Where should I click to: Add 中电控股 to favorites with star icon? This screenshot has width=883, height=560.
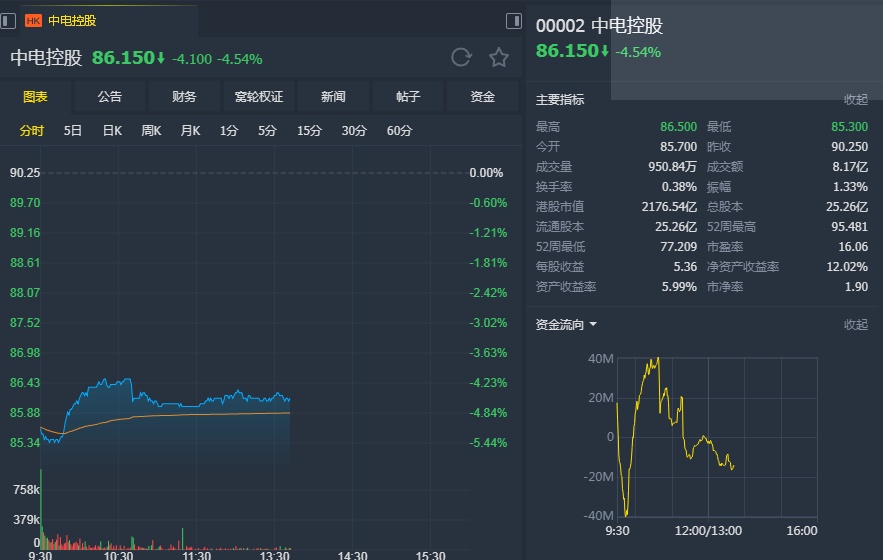[498, 57]
